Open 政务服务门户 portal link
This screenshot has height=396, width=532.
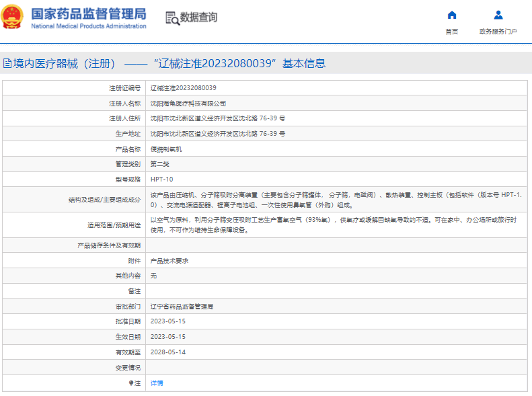pos(498,32)
